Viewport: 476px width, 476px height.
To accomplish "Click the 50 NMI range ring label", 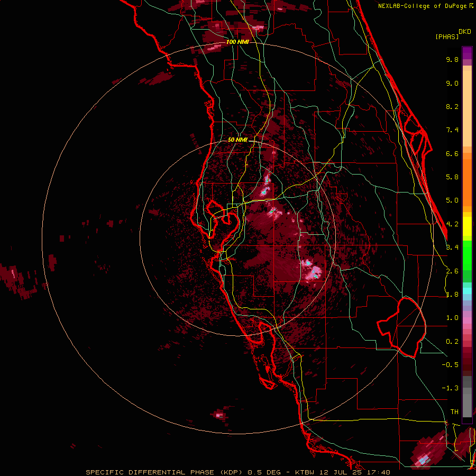I will [x=237, y=140].
